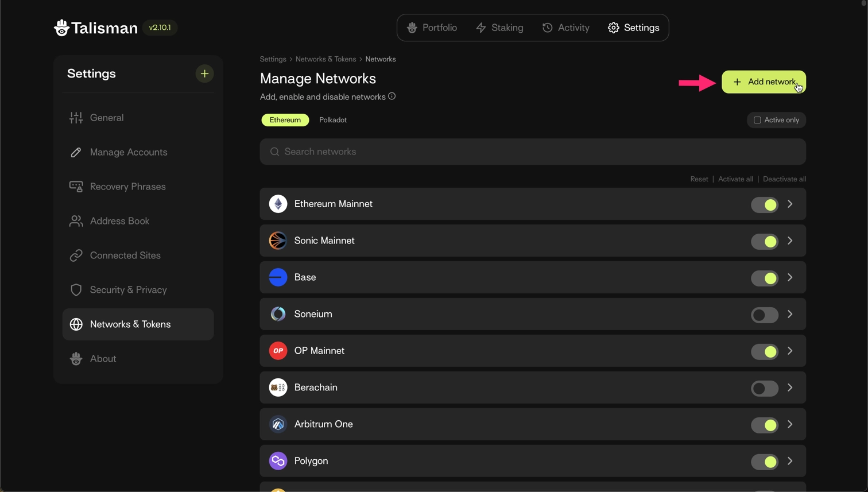Screen dimensions: 868x492
Task: Open OP Mainnet chevron arrow
Action: 790,351
